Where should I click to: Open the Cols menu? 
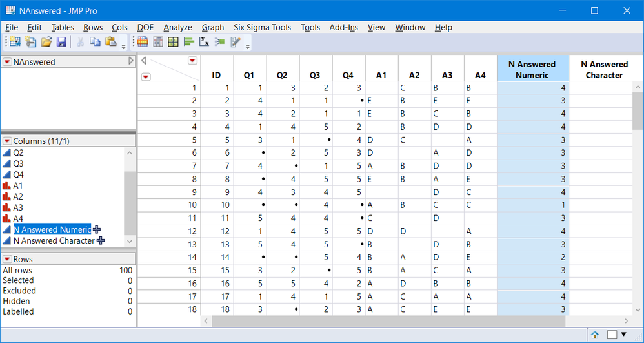click(x=119, y=28)
